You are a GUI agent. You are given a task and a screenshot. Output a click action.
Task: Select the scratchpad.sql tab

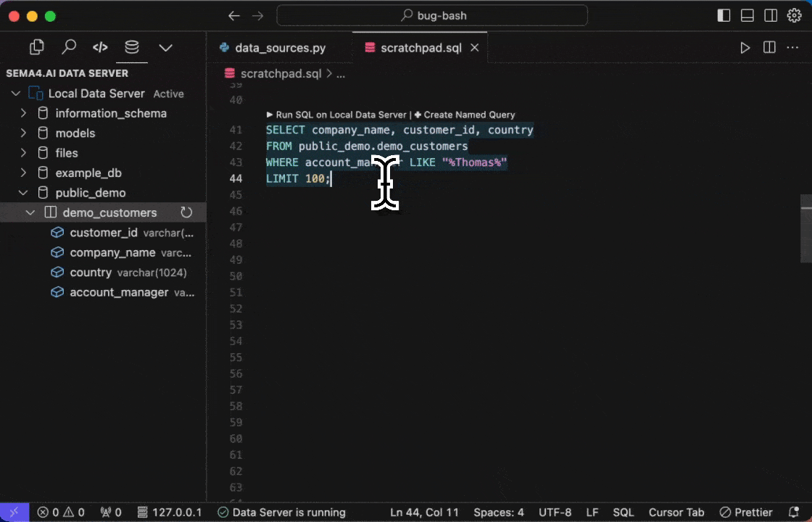[x=420, y=47]
